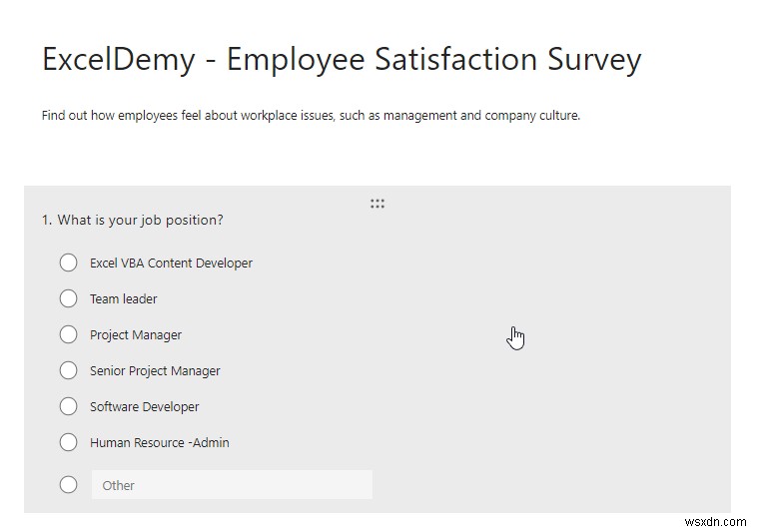758x532 pixels.
Task: Click the question number '1.'
Action: point(47,220)
